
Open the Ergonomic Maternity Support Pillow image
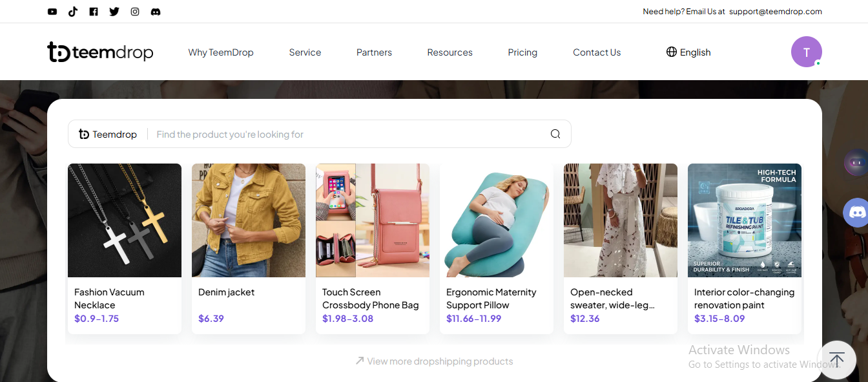pyautogui.click(x=497, y=220)
